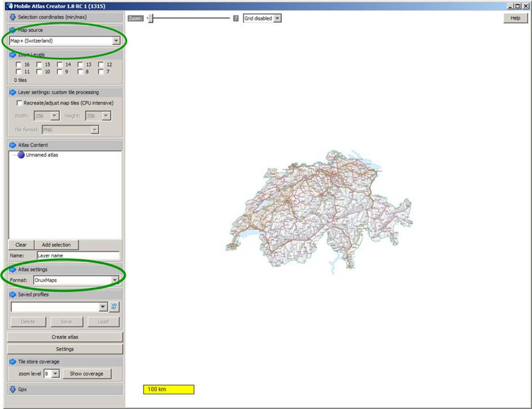Select the Unnamed atlas globe icon

click(21, 155)
